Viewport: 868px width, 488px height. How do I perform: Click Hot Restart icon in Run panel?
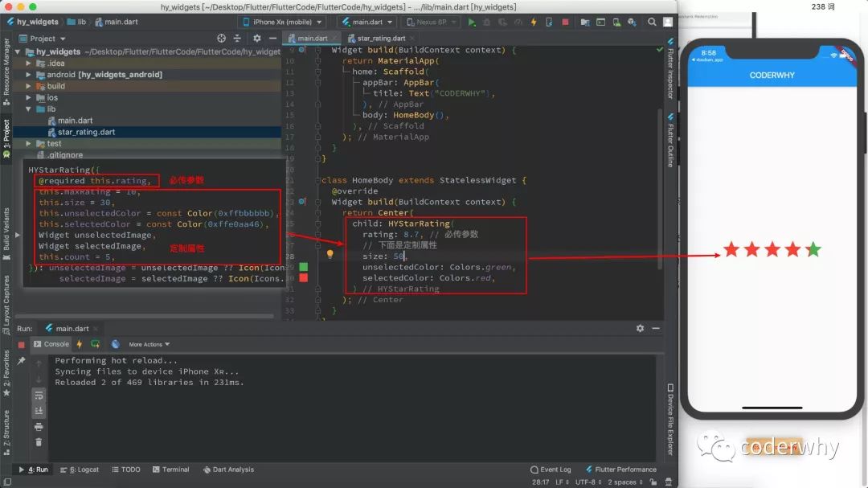pyautogui.click(x=95, y=344)
